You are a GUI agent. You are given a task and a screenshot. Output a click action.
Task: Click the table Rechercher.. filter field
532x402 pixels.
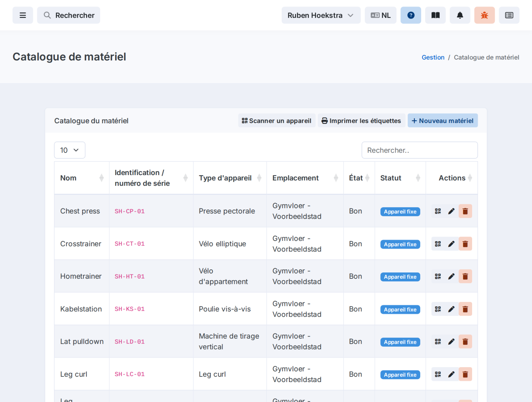tap(420, 150)
